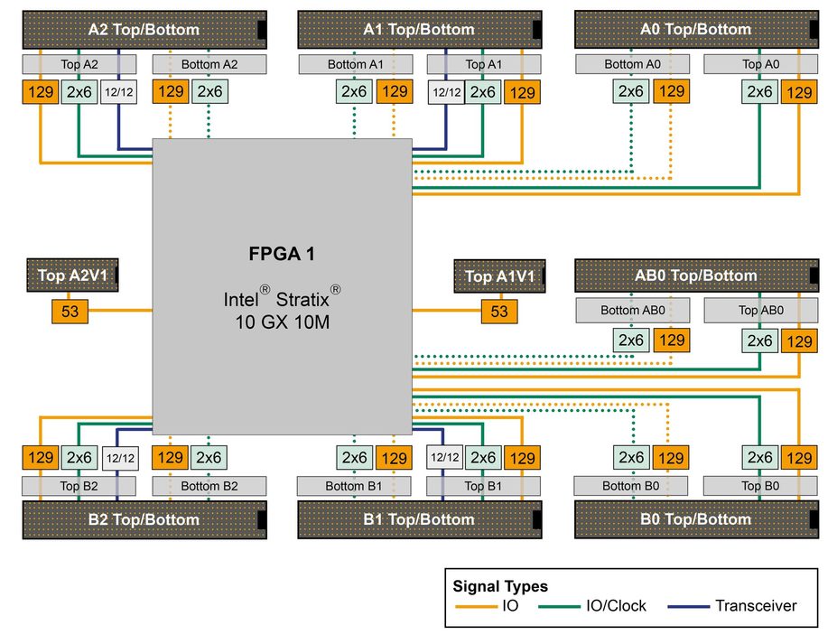
Task: Select the Bottom A1 label
Action: click(x=356, y=65)
